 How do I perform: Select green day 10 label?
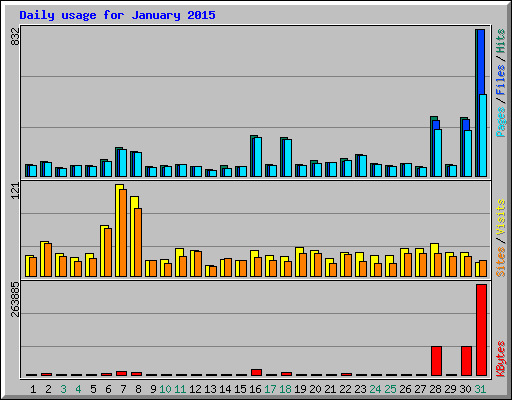(165, 389)
